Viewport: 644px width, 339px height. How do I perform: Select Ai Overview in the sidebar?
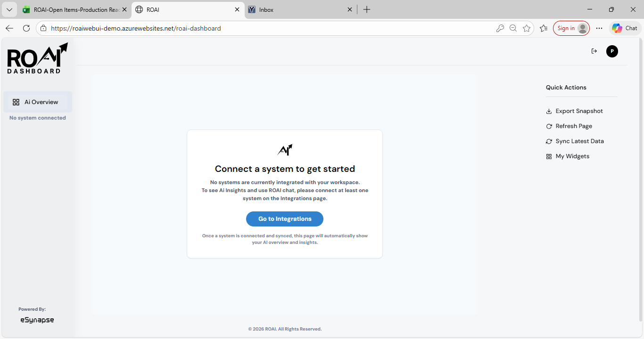click(x=37, y=102)
